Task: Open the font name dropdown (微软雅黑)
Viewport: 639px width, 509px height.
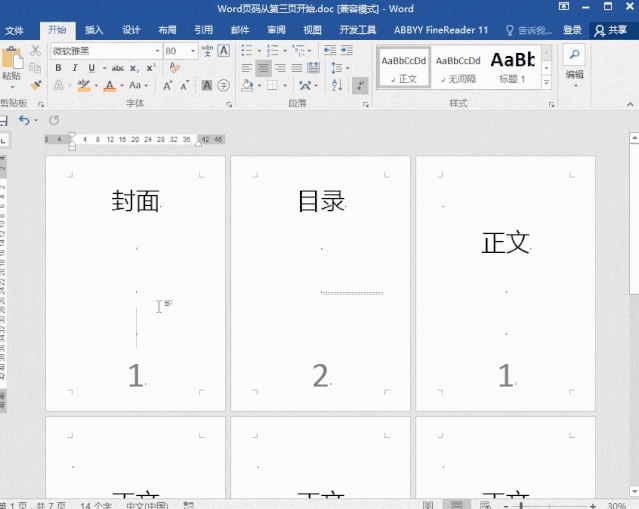Action: (x=157, y=51)
